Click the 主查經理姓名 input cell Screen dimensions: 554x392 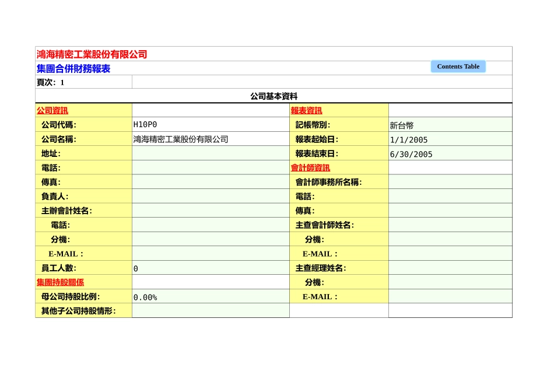pyautogui.click(x=450, y=268)
